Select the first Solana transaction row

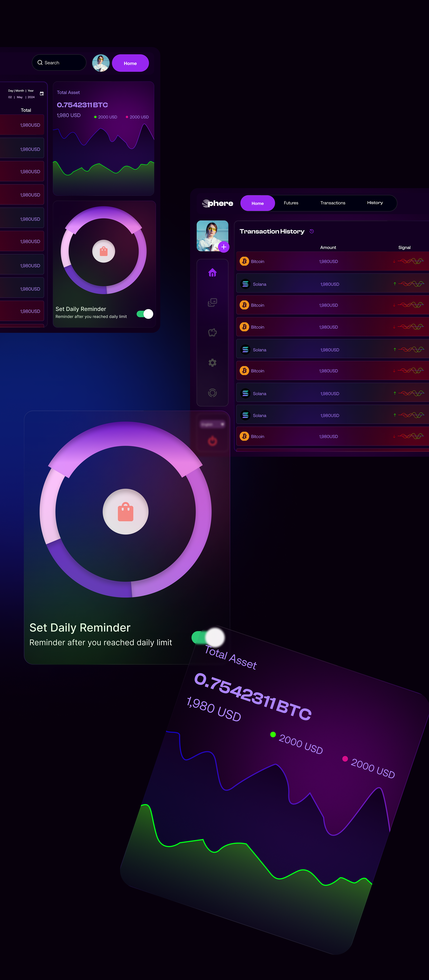point(332,284)
